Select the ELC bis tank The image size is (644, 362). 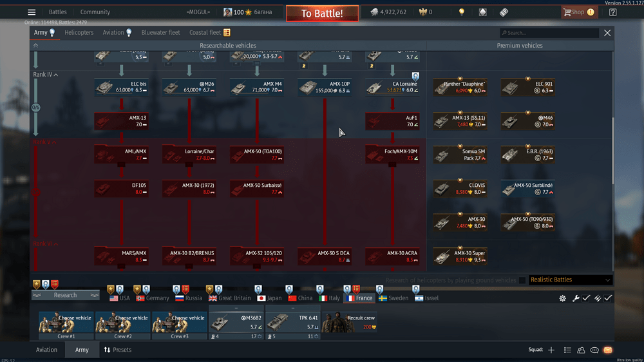coord(122,87)
